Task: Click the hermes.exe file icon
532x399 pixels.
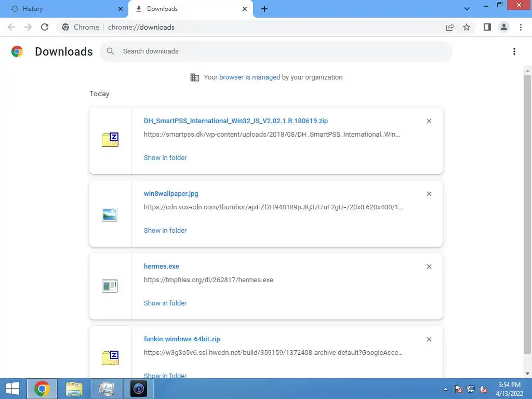Action: coord(110,286)
